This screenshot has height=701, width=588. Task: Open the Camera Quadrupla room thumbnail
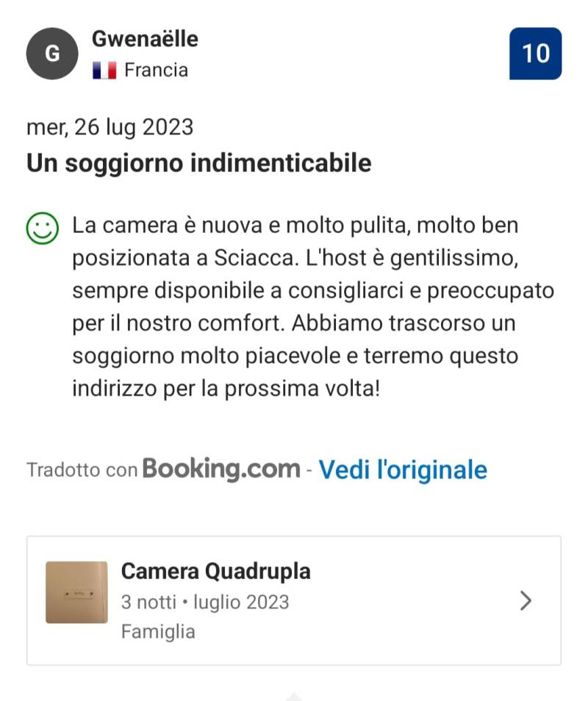click(x=76, y=592)
